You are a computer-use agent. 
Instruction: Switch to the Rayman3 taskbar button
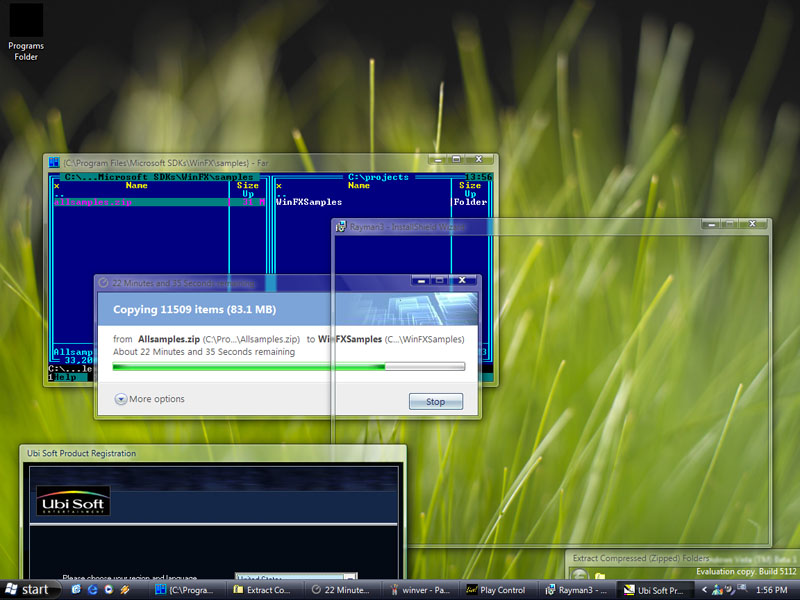(576, 590)
